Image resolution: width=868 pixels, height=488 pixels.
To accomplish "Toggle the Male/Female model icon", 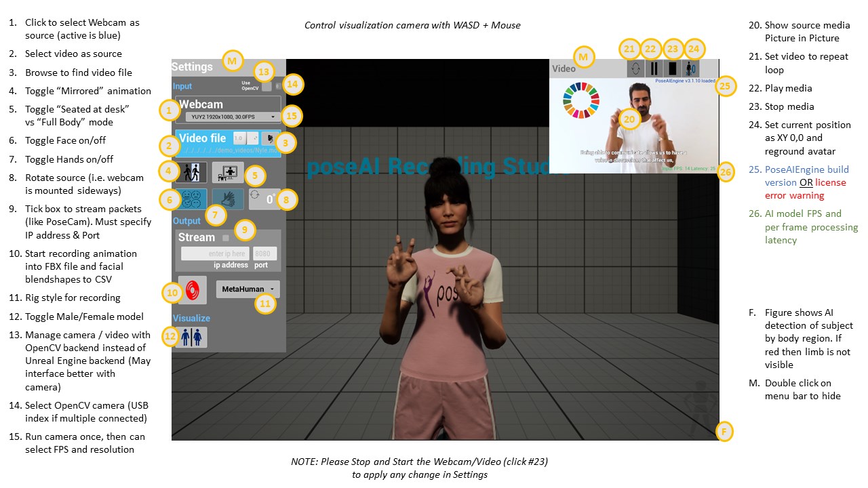I will pyautogui.click(x=191, y=337).
